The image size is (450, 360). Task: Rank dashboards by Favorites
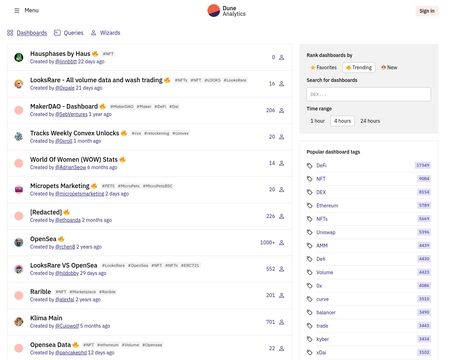click(x=324, y=67)
